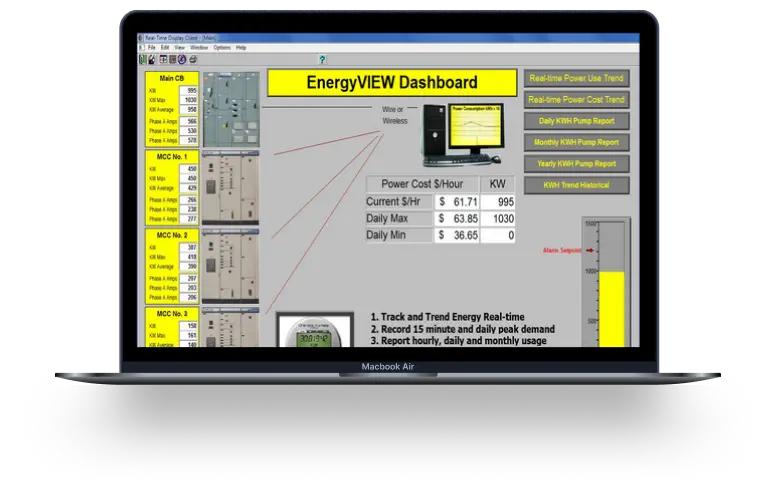Click the Wire or Wireless label

pos(394,115)
